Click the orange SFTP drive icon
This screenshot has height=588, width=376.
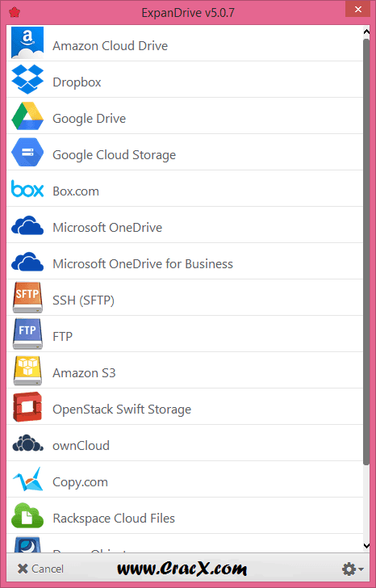pos(27,297)
